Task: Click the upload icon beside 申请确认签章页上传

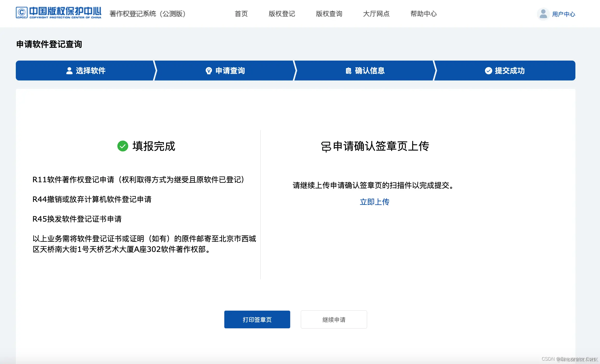Action: coord(326,146)
